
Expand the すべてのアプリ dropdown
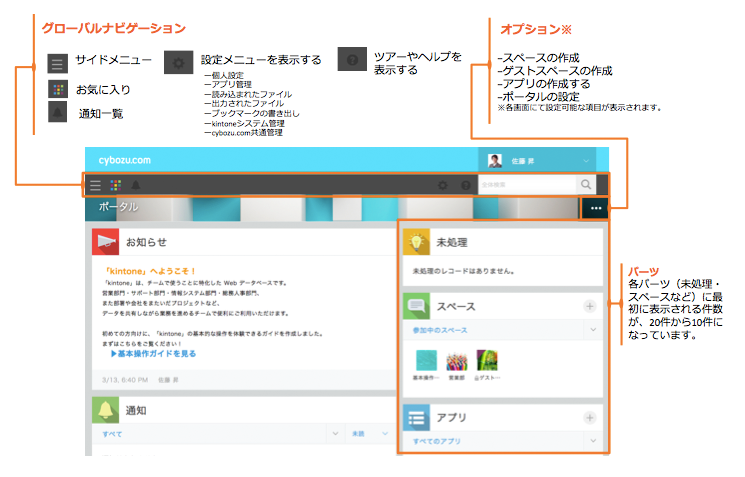click(x=590, y=441)
